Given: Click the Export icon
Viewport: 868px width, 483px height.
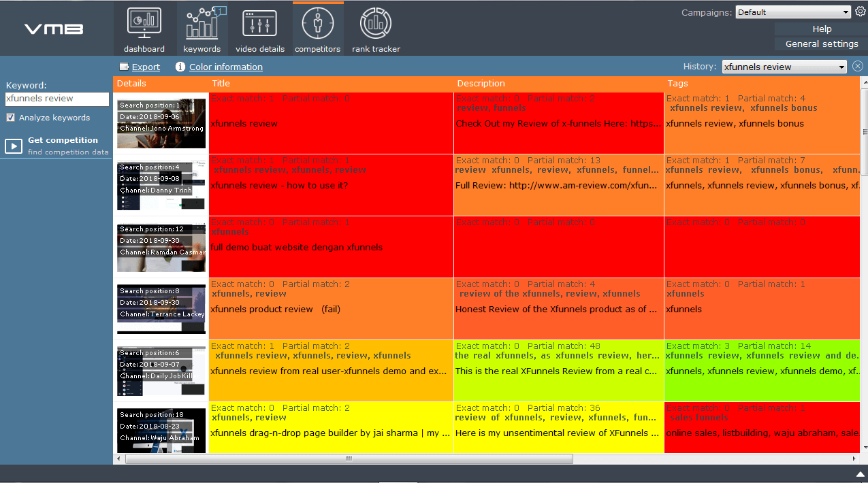Looking at the screenshot, I should pos(124,67).
